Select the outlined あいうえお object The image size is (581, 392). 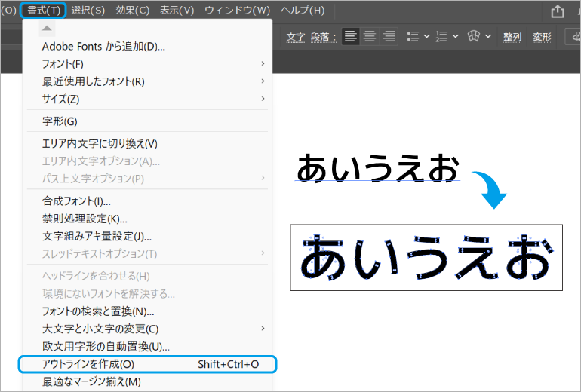tap(426, 257)
